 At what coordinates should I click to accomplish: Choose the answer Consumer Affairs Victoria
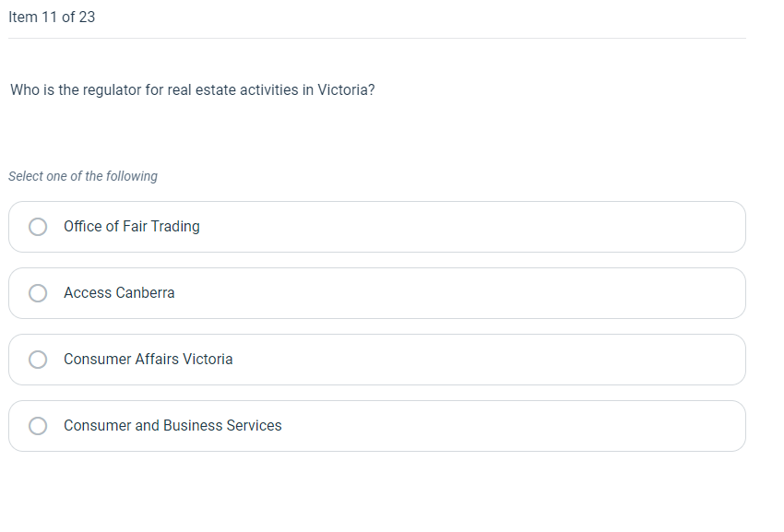[147, 359]
